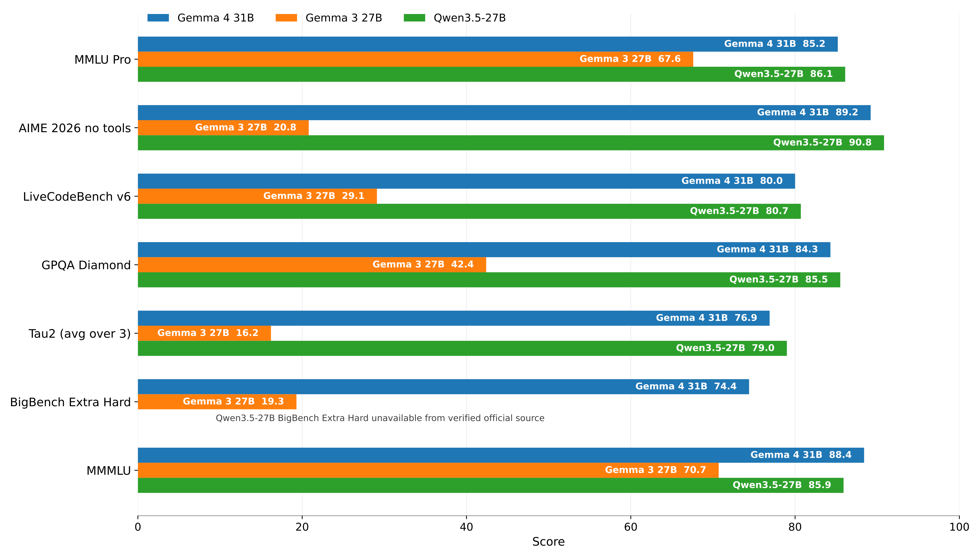Select the Gemma 4 31B 74.4 bar
This screenshot has width=980, height=560.
[x=444, y=387]
